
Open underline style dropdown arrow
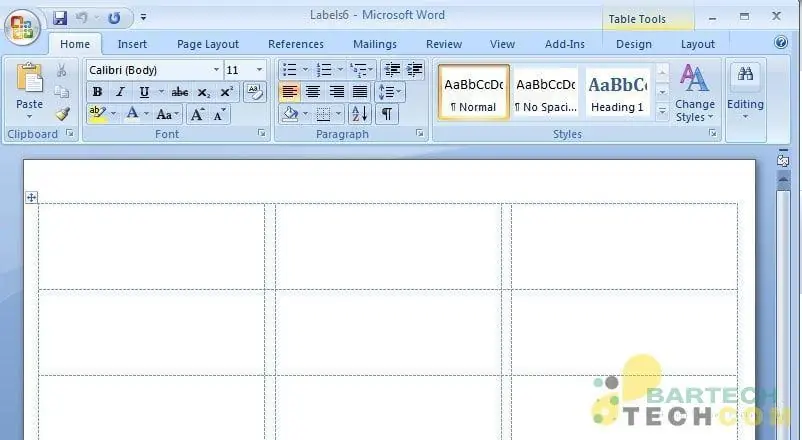pos(161,92)
